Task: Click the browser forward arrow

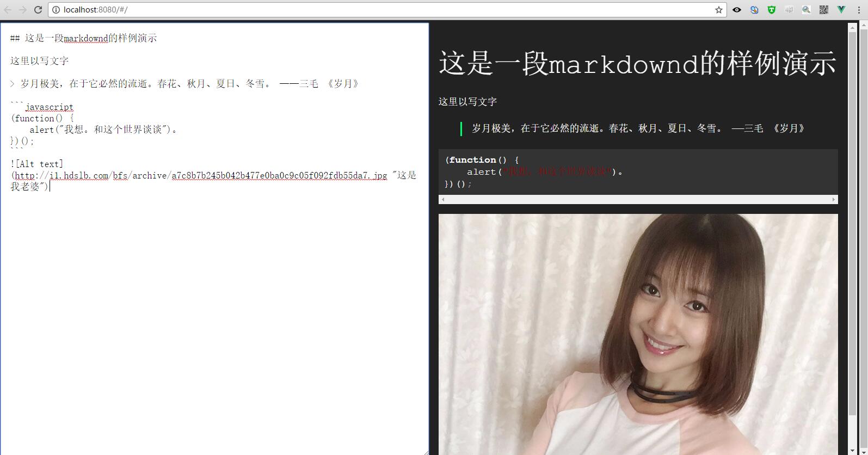Action: point(23,10)
